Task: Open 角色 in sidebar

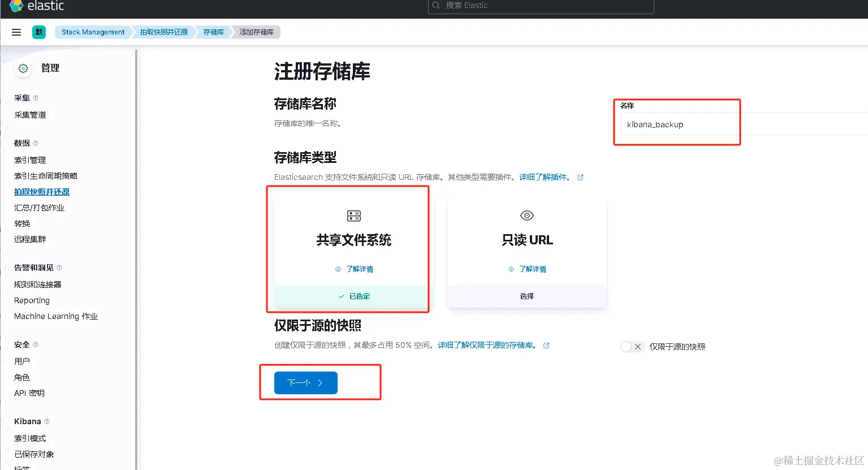Action: (22, 377)
